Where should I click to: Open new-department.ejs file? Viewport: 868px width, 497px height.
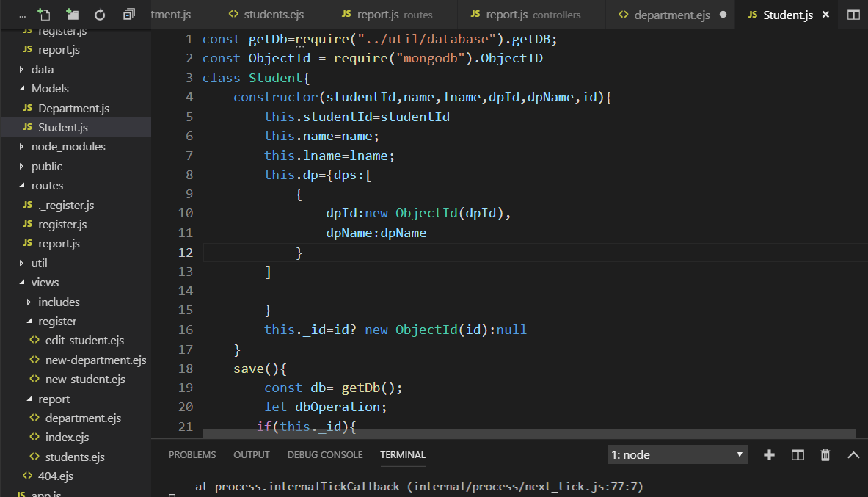(x=76, y=360)
